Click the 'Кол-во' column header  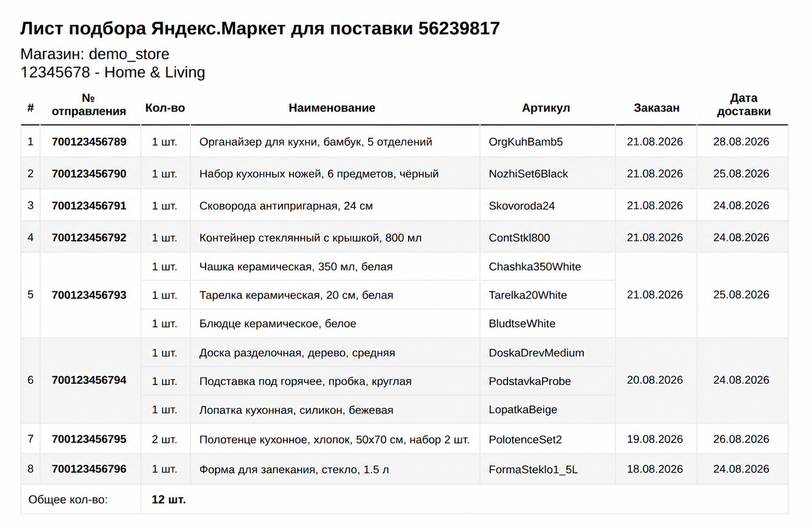[165, 108]
